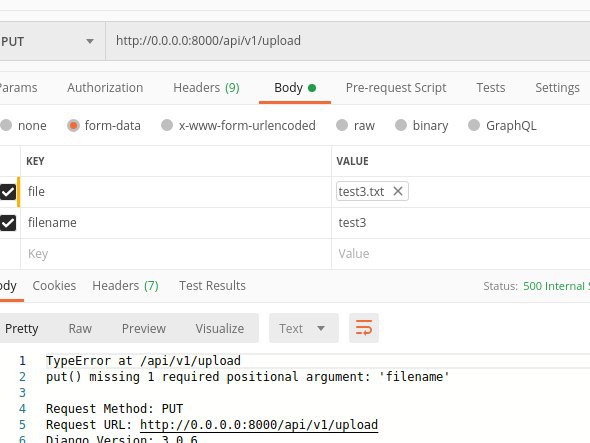Open the Text format dropdown
The height and width of the screenshot is (443, 590).
point(304,328)
